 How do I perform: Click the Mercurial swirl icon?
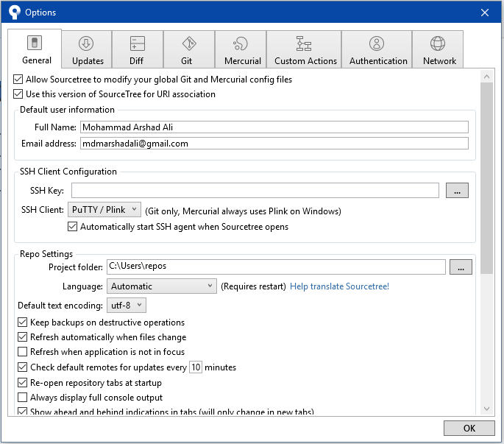[241, 43]
